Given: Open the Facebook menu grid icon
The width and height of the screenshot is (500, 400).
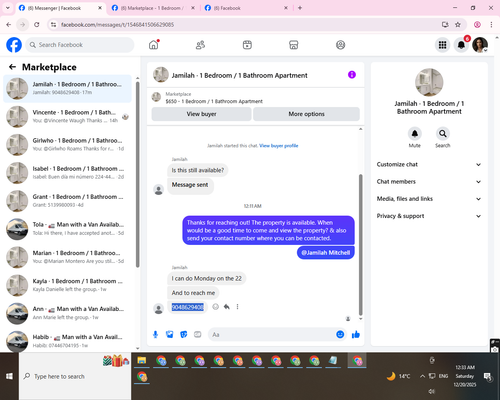Looking at the screenshot, I should [442, 45].
